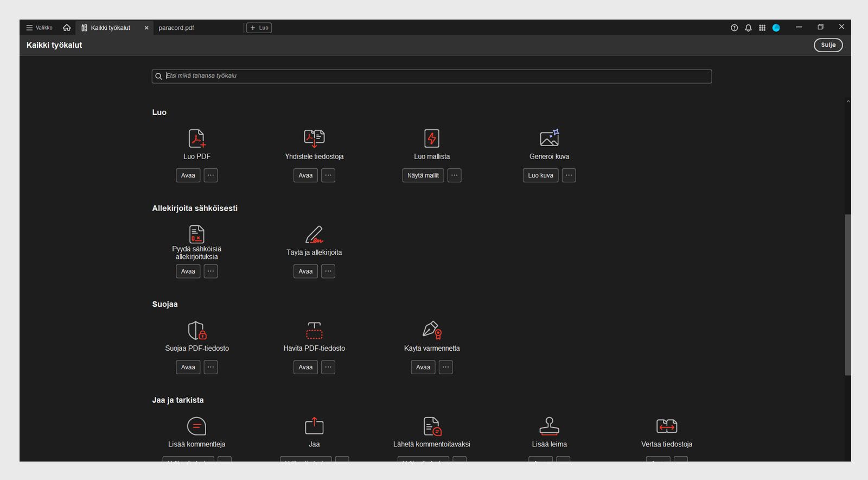The image size is (868, 480).
Task: Open more options for Luo PDF
Action: click(210, 175)
